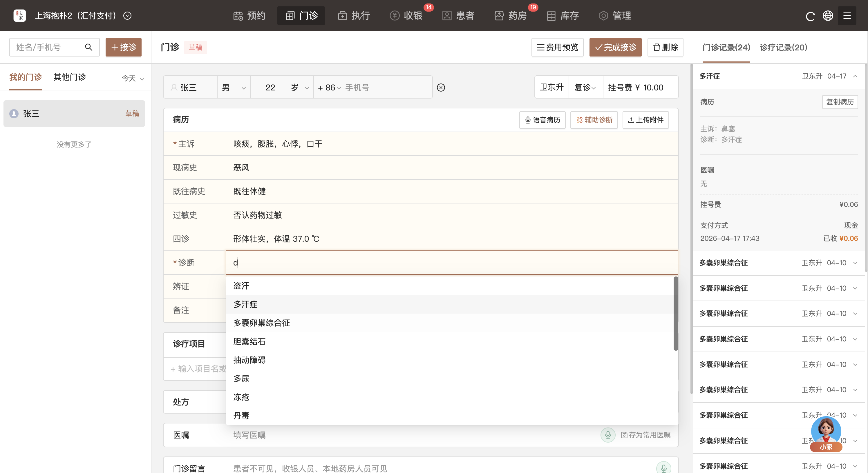Click the patient search magnifier icon
868x473 pixels.
tap(88, 47)
